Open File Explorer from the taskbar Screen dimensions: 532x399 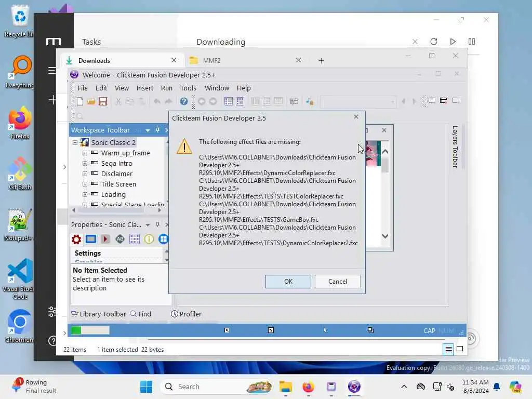pyautogui.click(x=285, y=387)
